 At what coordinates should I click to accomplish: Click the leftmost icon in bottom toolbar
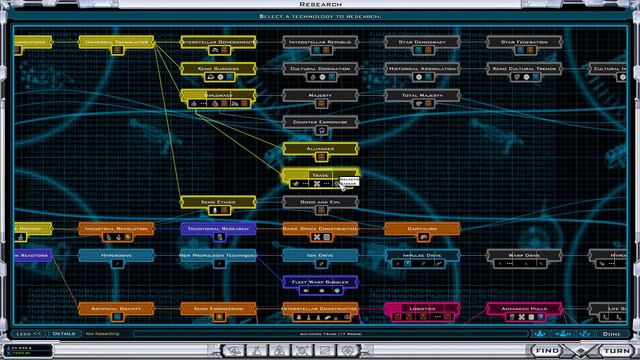[x=233, y=350]
